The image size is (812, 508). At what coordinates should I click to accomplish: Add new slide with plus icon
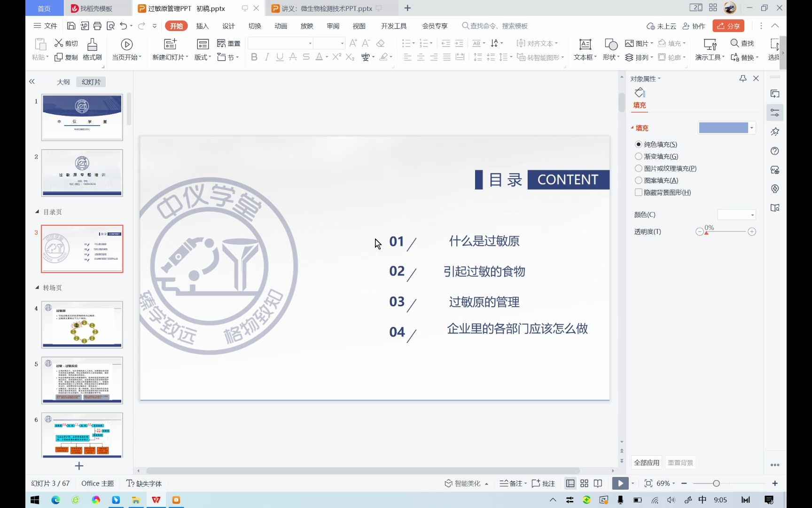(x=79, y=466)
